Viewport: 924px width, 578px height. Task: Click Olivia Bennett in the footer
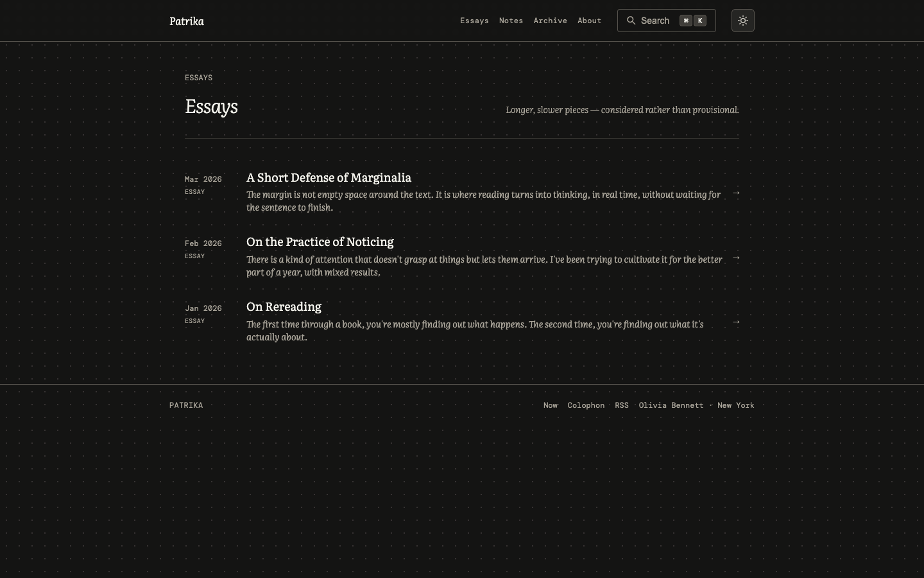click(x=671, y=405)
